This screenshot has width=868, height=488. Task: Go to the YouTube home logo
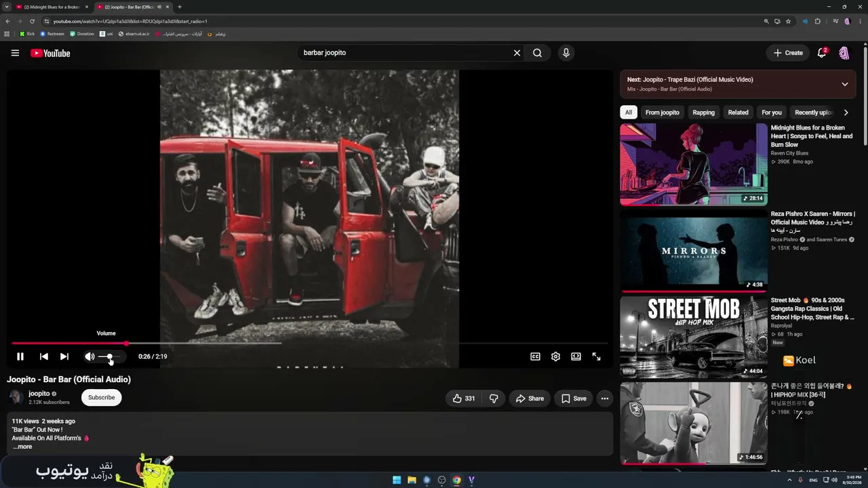[x=50, y=53]
